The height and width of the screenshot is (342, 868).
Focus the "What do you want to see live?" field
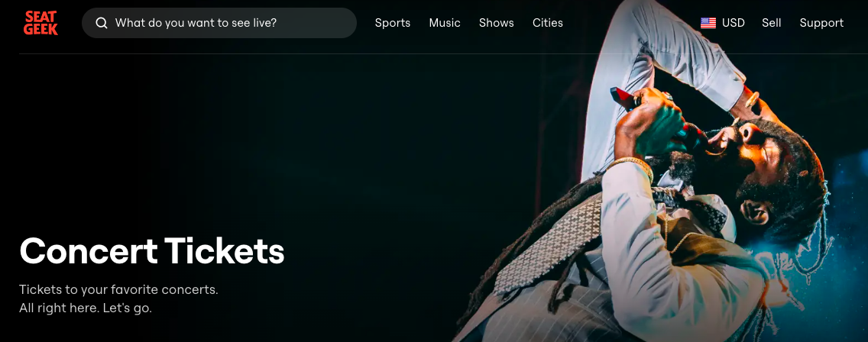[x=219, y=23]
